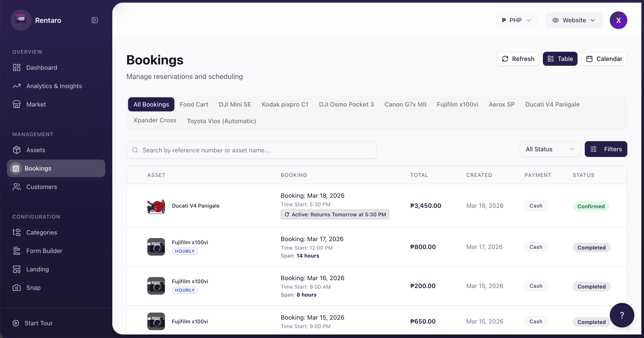Image resolution: width=644 pixels, height=338 pixels.
Task: Click the question mark help bubble
Action: click(622, 315)
